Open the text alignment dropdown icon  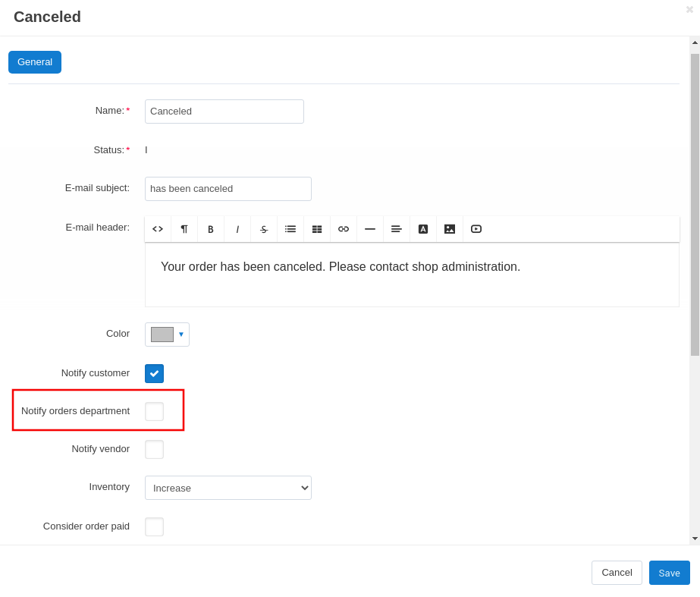click(397, 229)
